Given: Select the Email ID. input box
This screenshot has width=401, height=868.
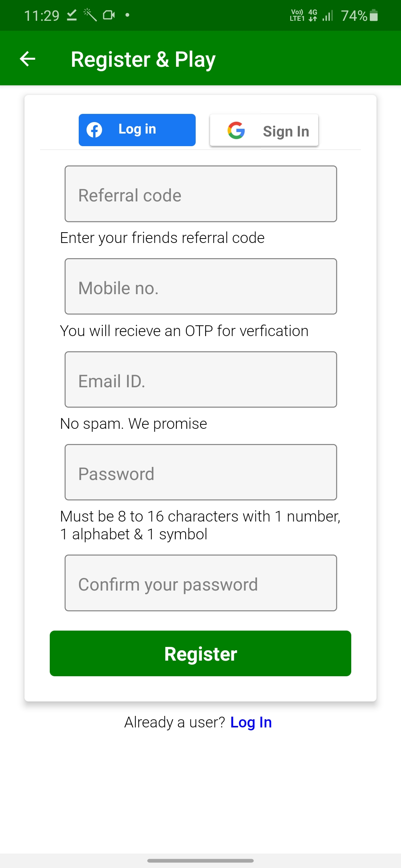Looking at the screenshot, I should 201,379.
